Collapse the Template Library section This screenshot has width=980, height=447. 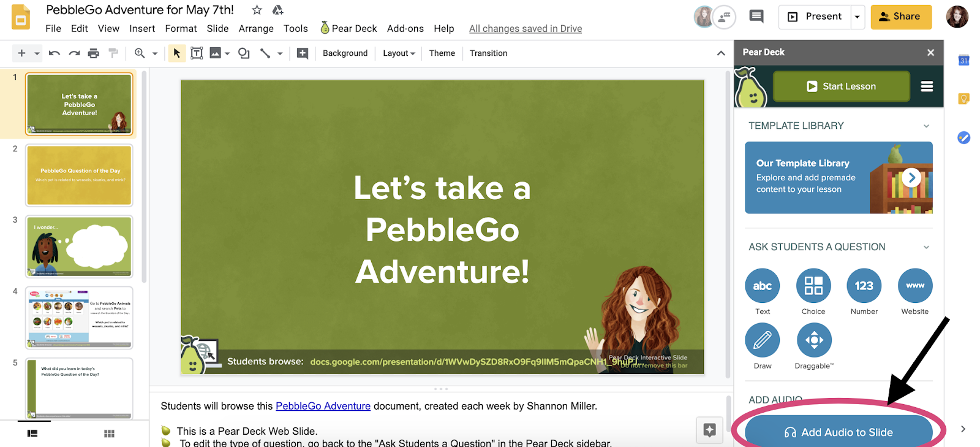[926, 126]
